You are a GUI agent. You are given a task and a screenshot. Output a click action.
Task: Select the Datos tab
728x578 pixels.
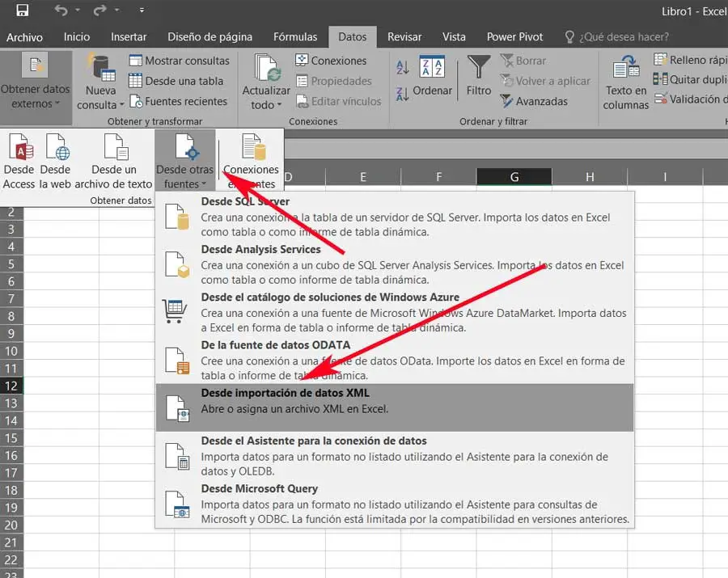tap(353, 37)
